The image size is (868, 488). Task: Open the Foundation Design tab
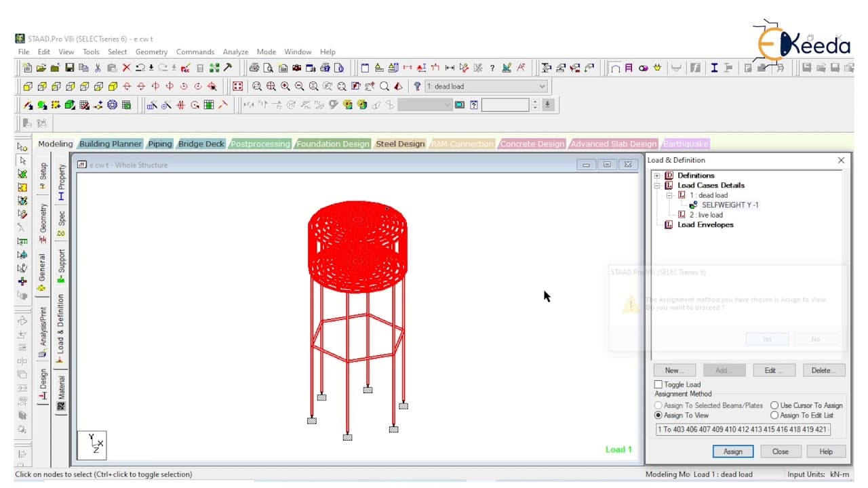(333, 144)
